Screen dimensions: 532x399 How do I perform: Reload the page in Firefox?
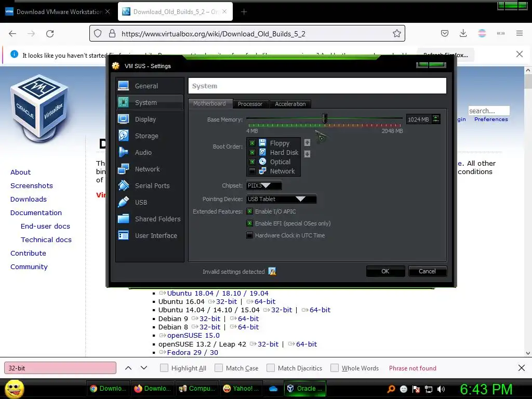[50, 34]
